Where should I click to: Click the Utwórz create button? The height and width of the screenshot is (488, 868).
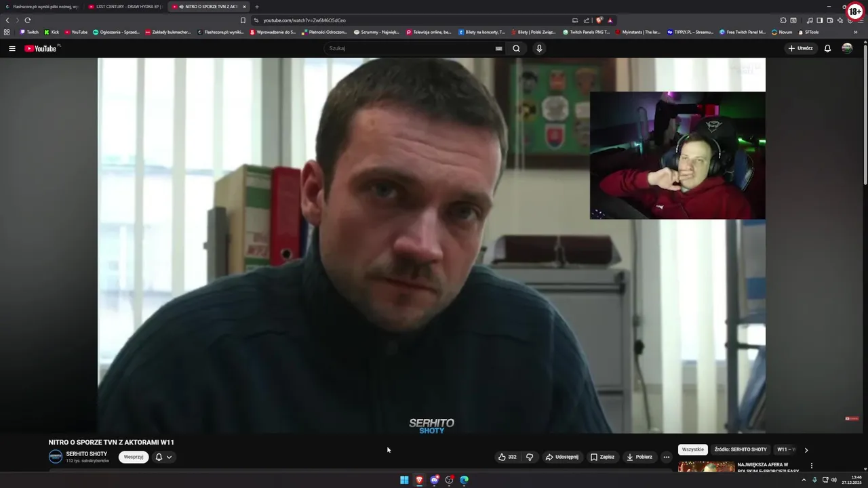tap(800, 48)
